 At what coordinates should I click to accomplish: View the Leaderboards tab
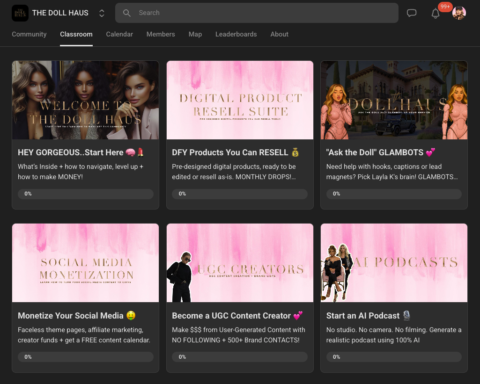point(236,34)
